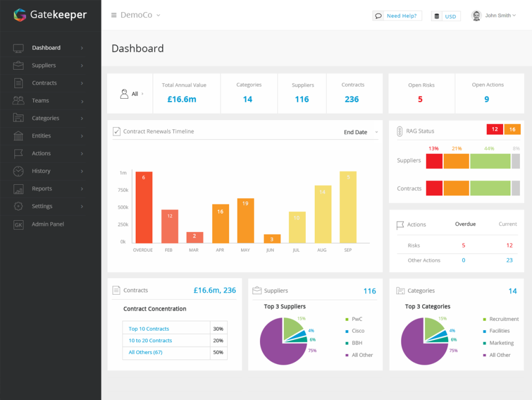Click the Reports chart icon
The image size is (532, 400).
[18, 189]
